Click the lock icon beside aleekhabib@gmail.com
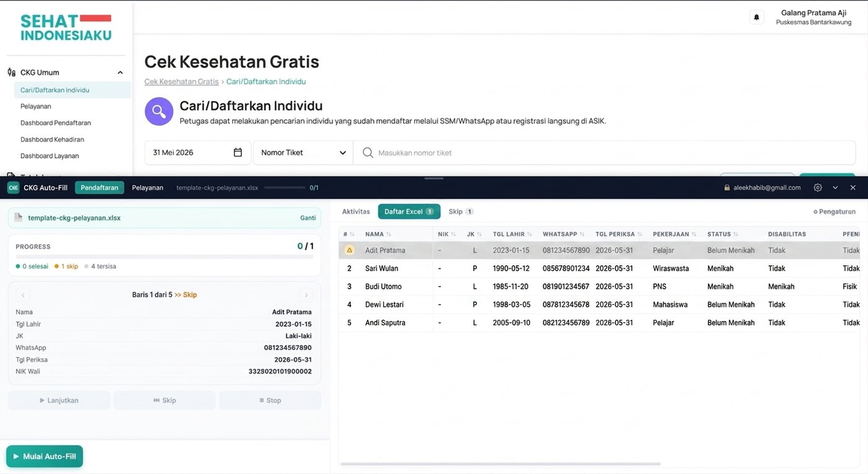This screenshot has width=868, height=474. (x=727, y=188)
